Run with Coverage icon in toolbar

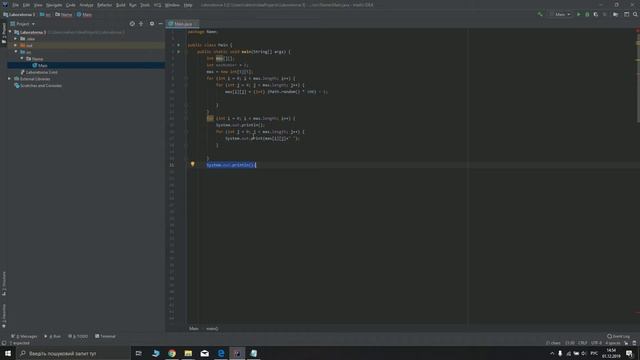coord(596,14)
